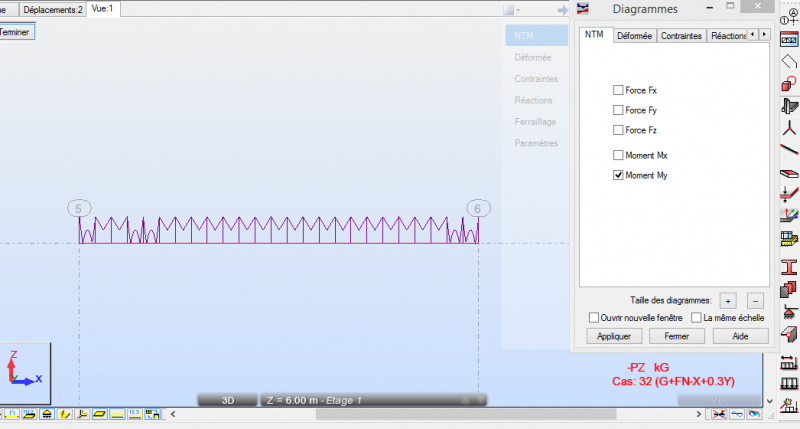Switch to the Contraintes tab
This screenshot has width=800, height=429.
681,36
